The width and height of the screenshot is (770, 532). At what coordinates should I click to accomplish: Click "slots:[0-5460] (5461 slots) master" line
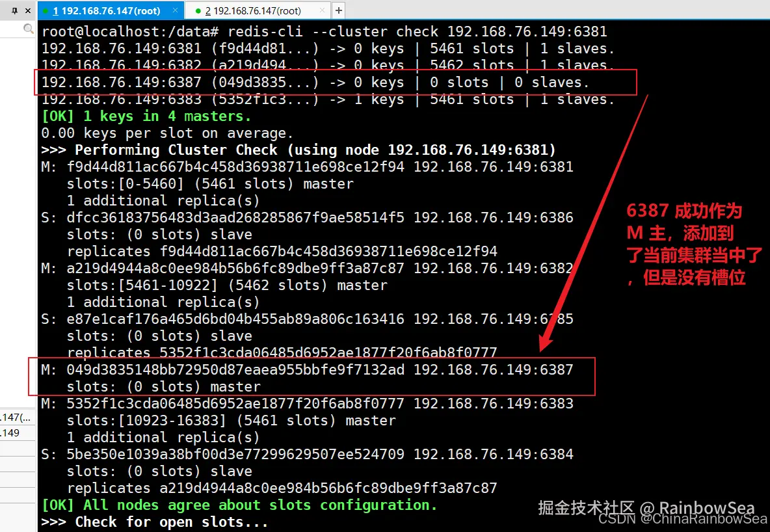coord(210,183)
